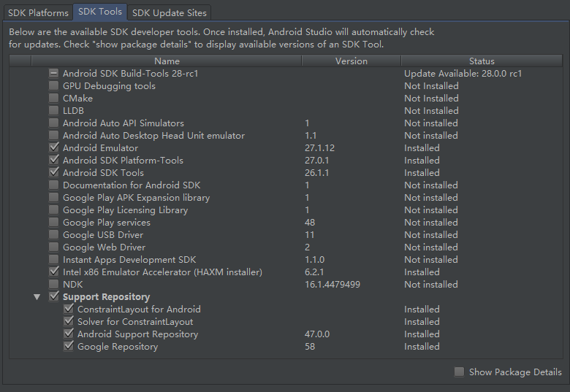The height and width of the screenshot is (392, 570).
Task: Check the NDK checkbox
Action: [54, 284]
